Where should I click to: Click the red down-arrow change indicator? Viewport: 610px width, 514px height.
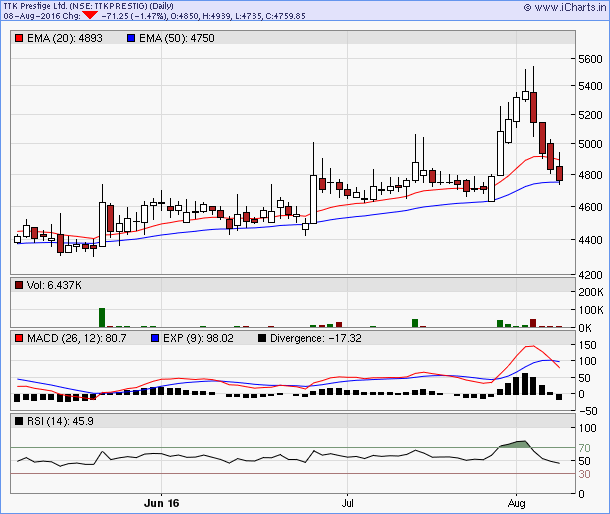pos(90,15)
